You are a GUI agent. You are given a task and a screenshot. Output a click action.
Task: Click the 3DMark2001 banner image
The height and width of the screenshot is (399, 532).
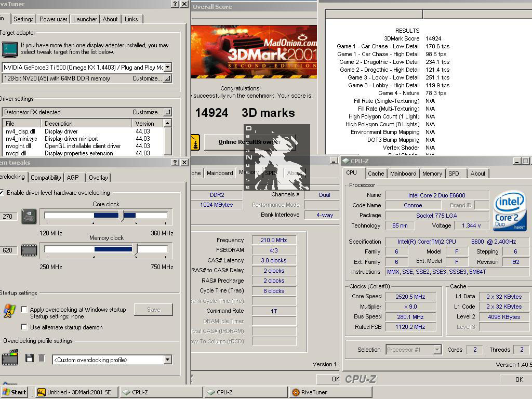[254, 51]
